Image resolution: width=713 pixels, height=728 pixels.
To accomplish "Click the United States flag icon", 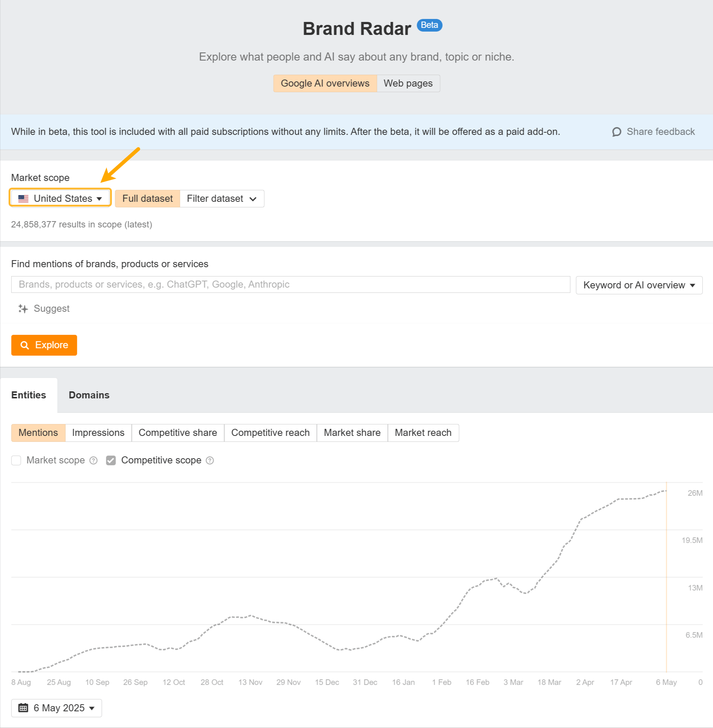I will pos(23,198).
